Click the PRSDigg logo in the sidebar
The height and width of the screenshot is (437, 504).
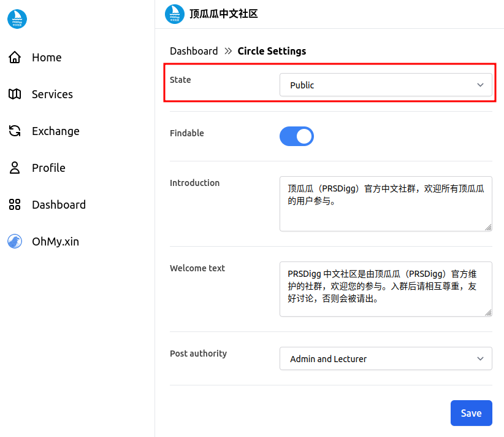(x=17, y=19)
